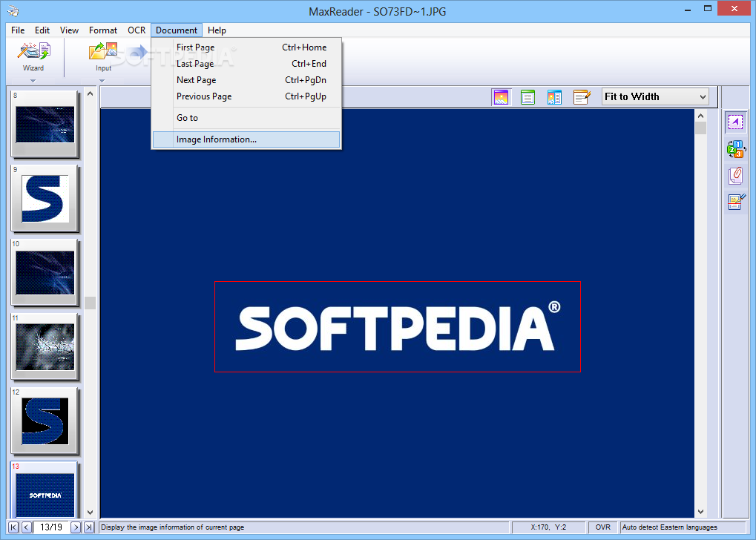
Task: Select page 12 thumbnail
Action: [x=45, y=421]
